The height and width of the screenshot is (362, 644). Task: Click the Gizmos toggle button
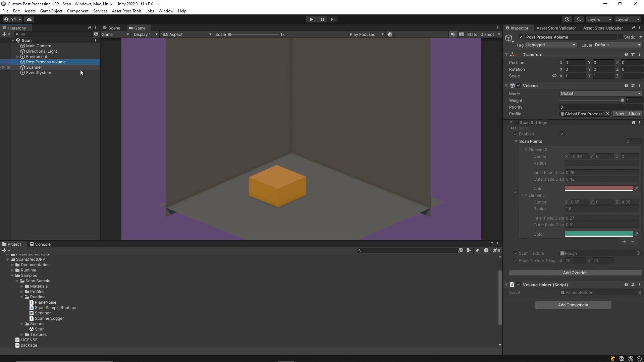[487, 34]
